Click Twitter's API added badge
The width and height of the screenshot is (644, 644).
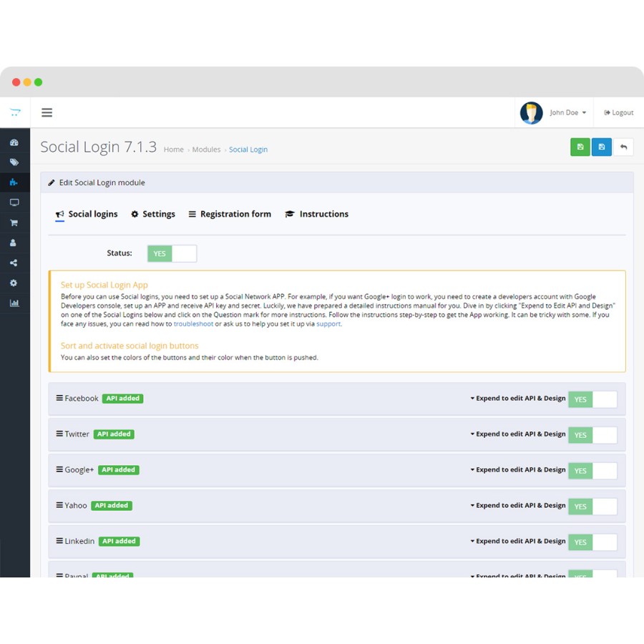click(x=114, y=434)
